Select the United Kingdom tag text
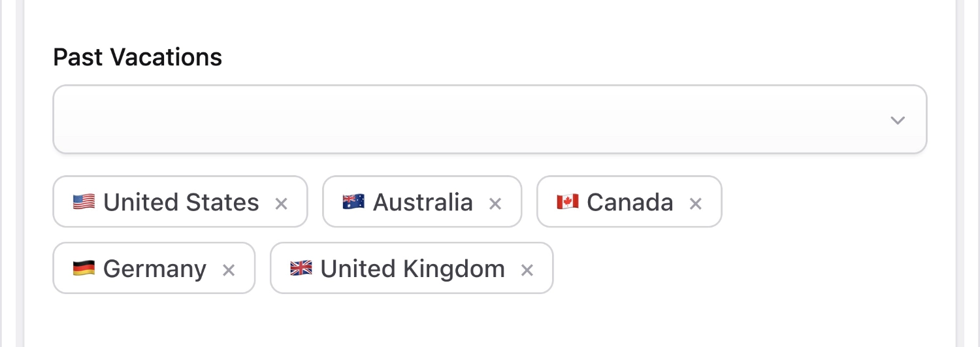This screenshot has height=347, width=980. click(412, 269)
